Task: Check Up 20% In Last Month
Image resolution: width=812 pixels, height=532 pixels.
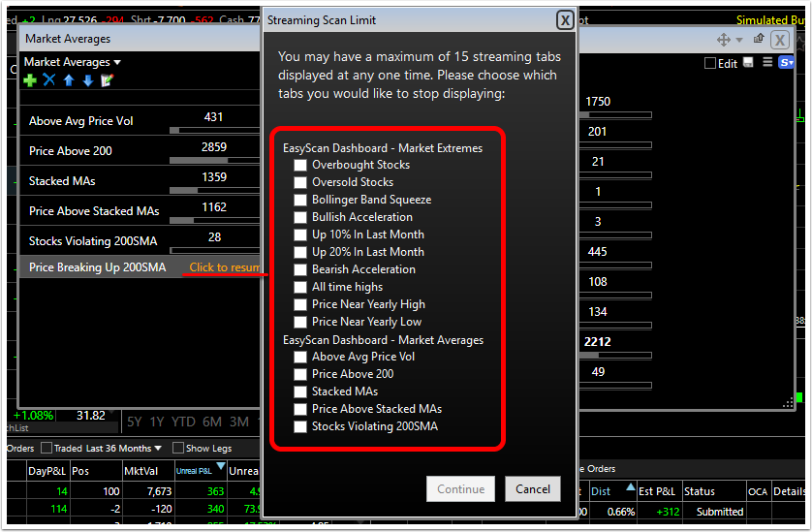Action: [x=300, y=252]
